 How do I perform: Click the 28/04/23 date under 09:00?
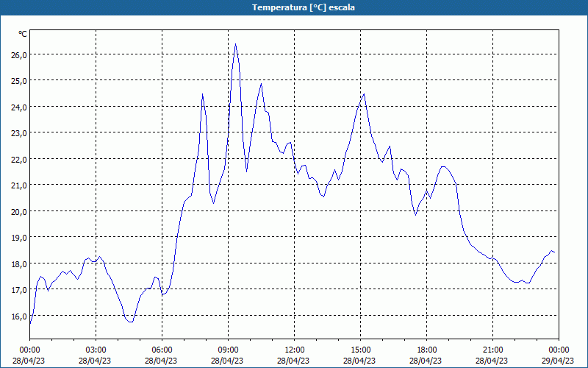click(227, 361)
